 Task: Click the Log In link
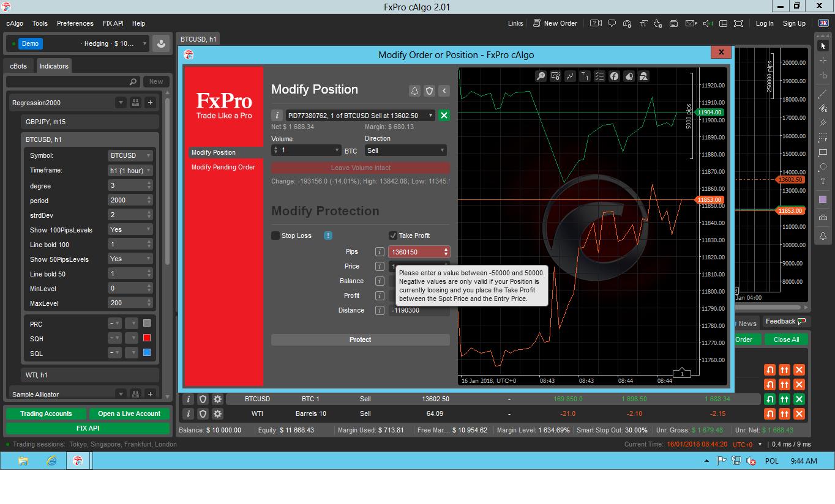(x=765, y=23)
